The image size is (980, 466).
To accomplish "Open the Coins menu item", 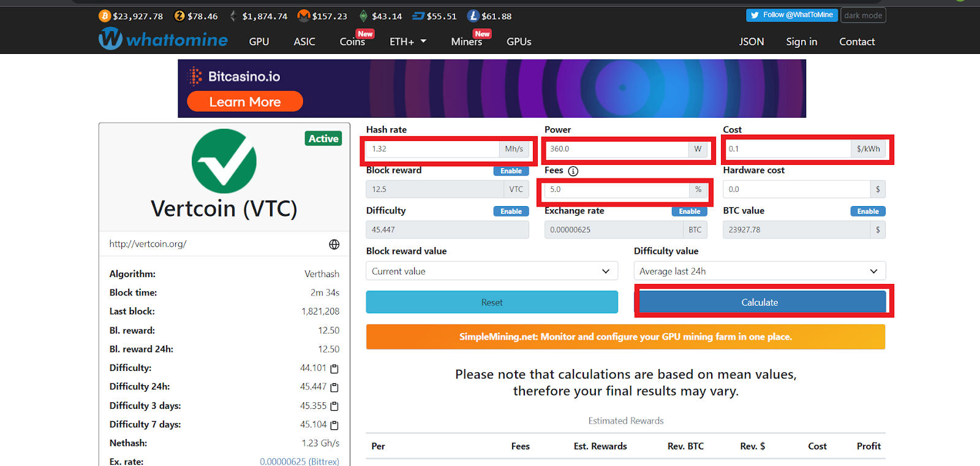I will pyautogui.click(x=352, y=42).
